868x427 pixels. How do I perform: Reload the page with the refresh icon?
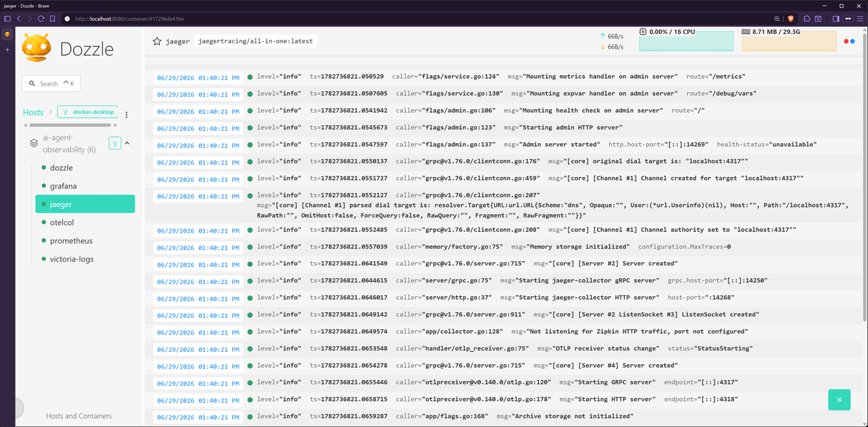[x=41, y=18]
